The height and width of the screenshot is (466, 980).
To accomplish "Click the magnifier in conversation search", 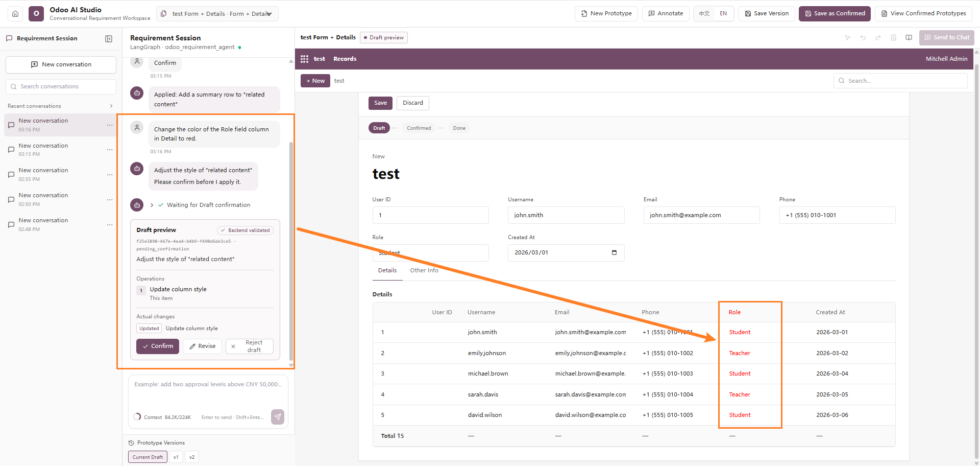I will 14,87.
